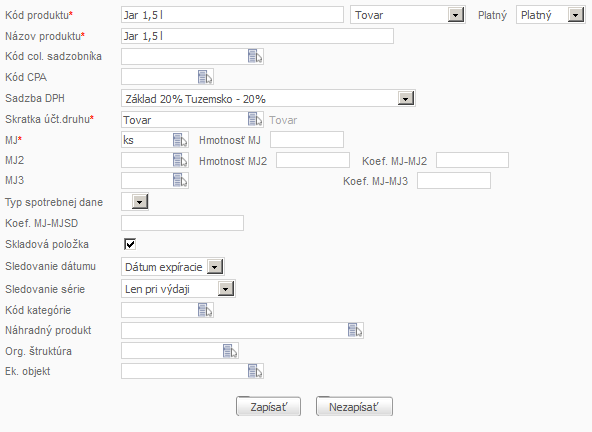Expand the Sadzba DPH dropdown
The height and width of the screenshot is (432, 592).
[x=406, y=99]
